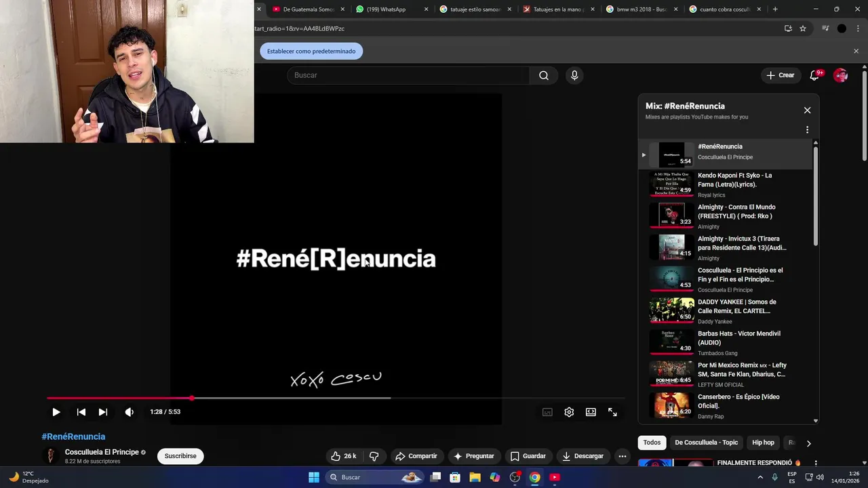Play Kendo Kaponi Ft Syko La Fama
The width and height of the screenshot is (868, 488).
726,184
